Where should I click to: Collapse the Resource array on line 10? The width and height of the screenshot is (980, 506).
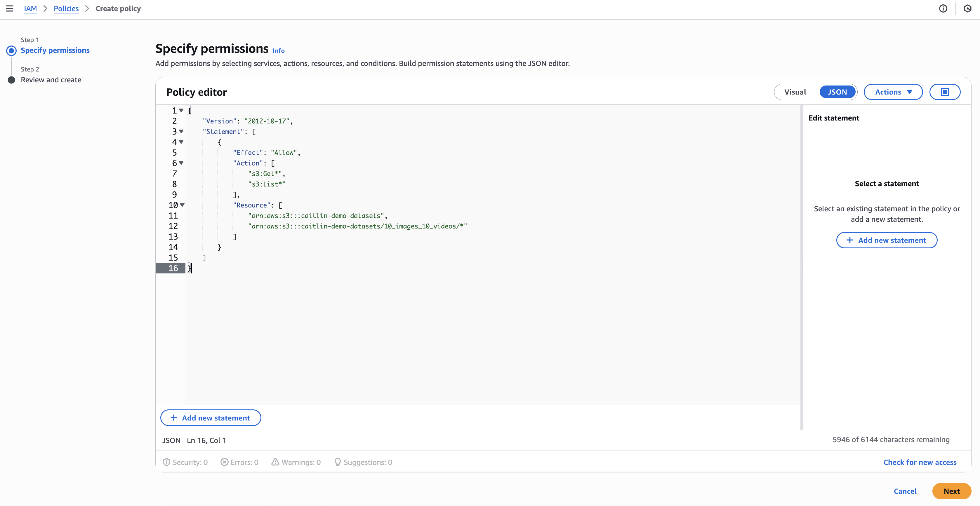[x=183, y=205]
